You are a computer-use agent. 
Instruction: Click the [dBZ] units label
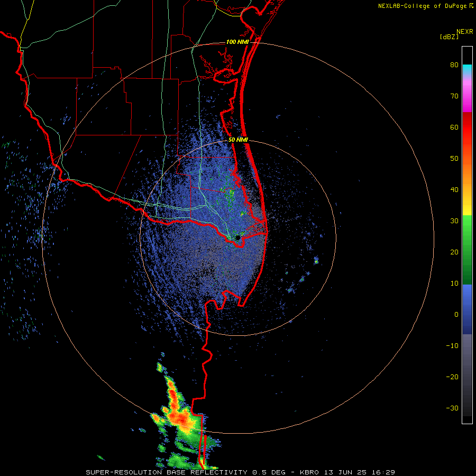(x=449, y=36)
